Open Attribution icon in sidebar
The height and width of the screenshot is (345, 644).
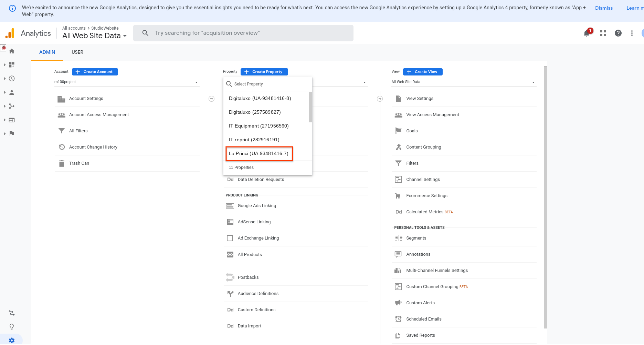(x=12, y=313)
